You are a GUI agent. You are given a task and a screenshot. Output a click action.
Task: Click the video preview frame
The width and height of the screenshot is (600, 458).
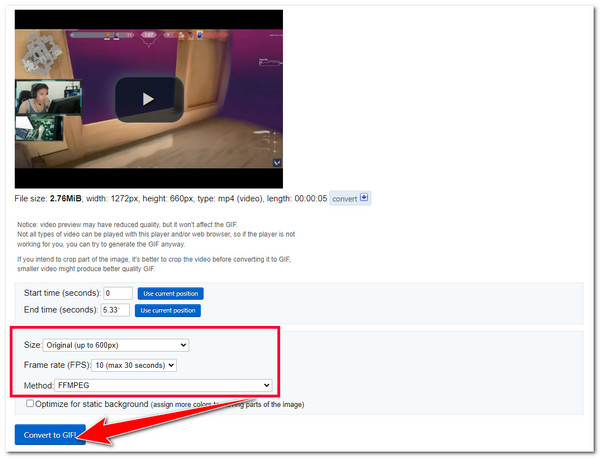click(149, 99)
